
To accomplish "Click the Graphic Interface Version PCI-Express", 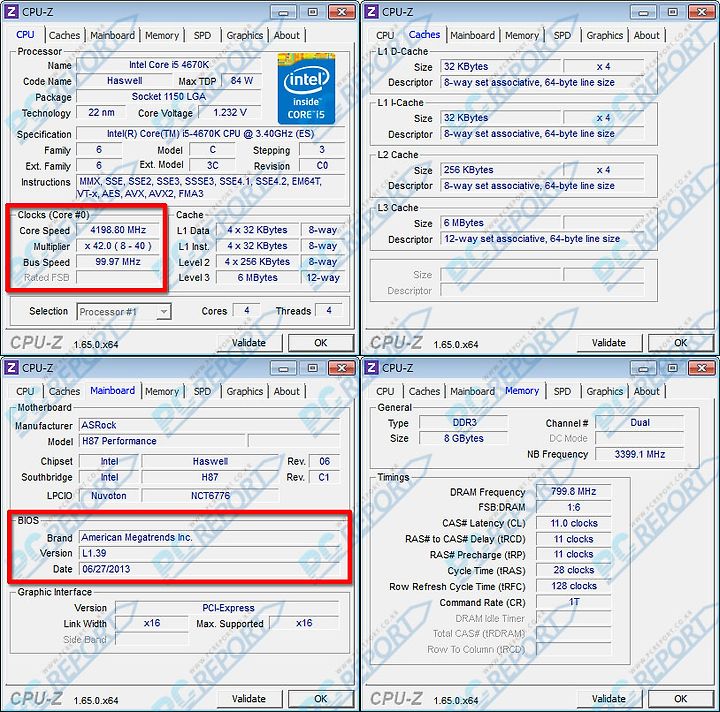I will tap(228, 608).
